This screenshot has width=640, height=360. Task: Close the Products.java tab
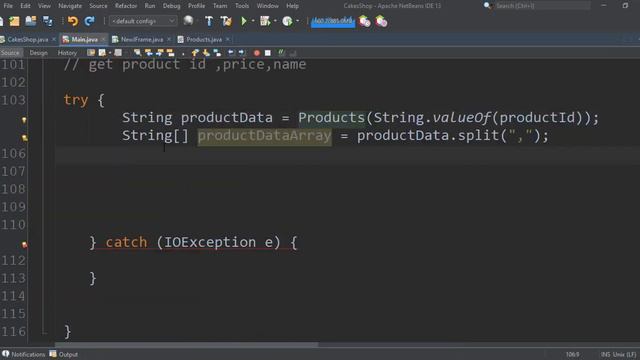pos(227,39)
